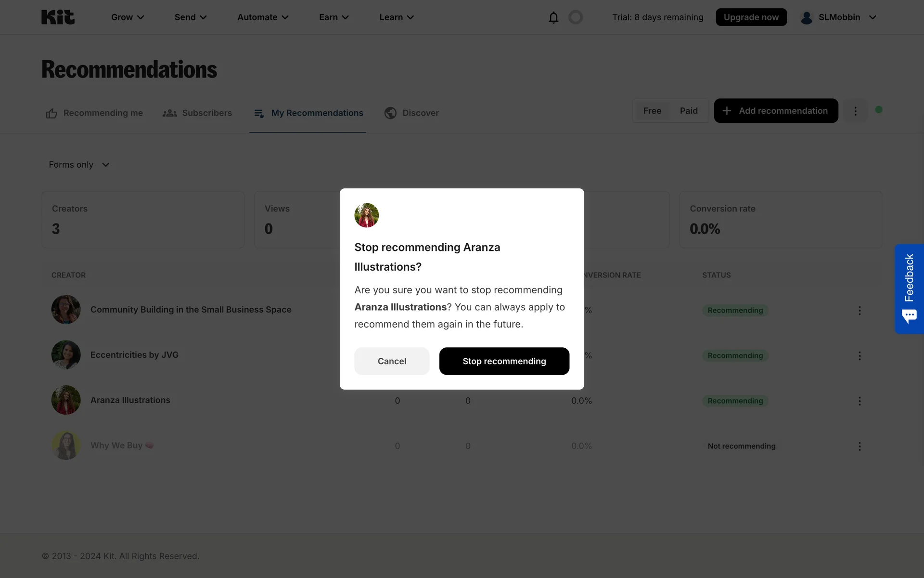This screenshot has height=578, width=924.
Task: Open row options for Why We Buy
Action: (x=860, y=446)
